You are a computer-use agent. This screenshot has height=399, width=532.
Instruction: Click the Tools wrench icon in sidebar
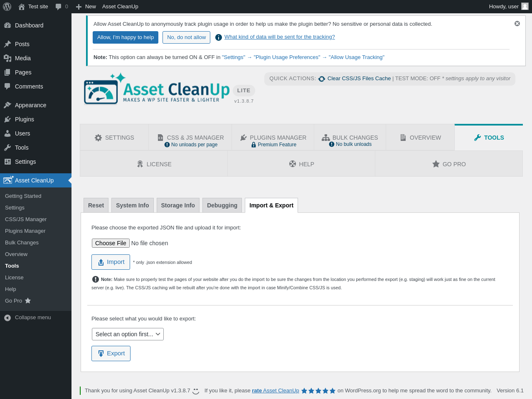click(7, 148)
